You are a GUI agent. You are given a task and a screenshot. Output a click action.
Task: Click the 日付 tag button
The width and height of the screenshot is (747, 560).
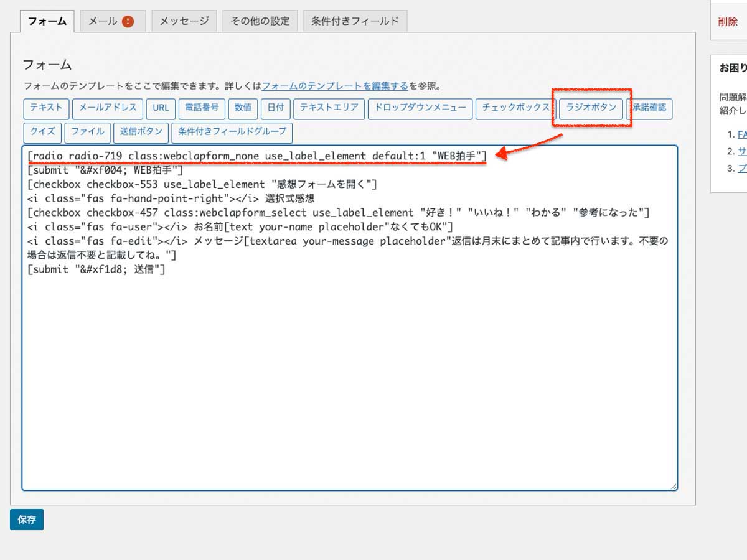(275, 108)
